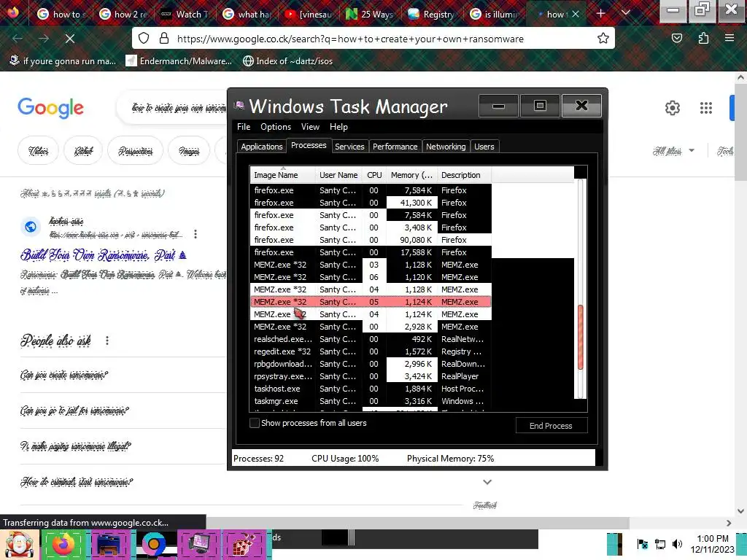Image resolution: width=747 pixels, height=560 pixels.
Task: Open Google quick settings gear icon
Action: pos(672,108)
